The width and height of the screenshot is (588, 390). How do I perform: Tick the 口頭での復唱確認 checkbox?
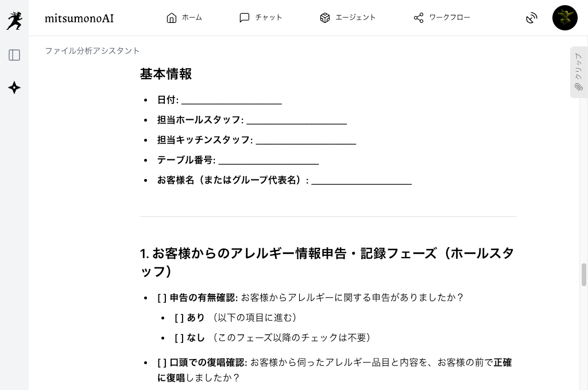coord(162,362)
